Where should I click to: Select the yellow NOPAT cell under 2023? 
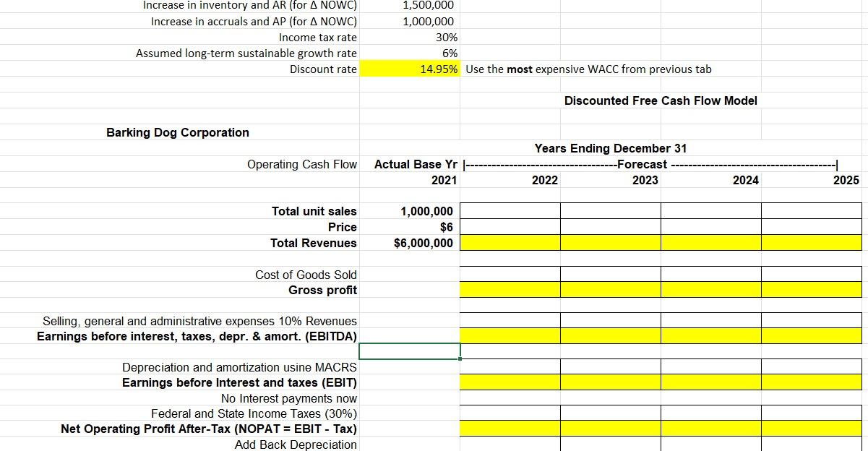610,429
